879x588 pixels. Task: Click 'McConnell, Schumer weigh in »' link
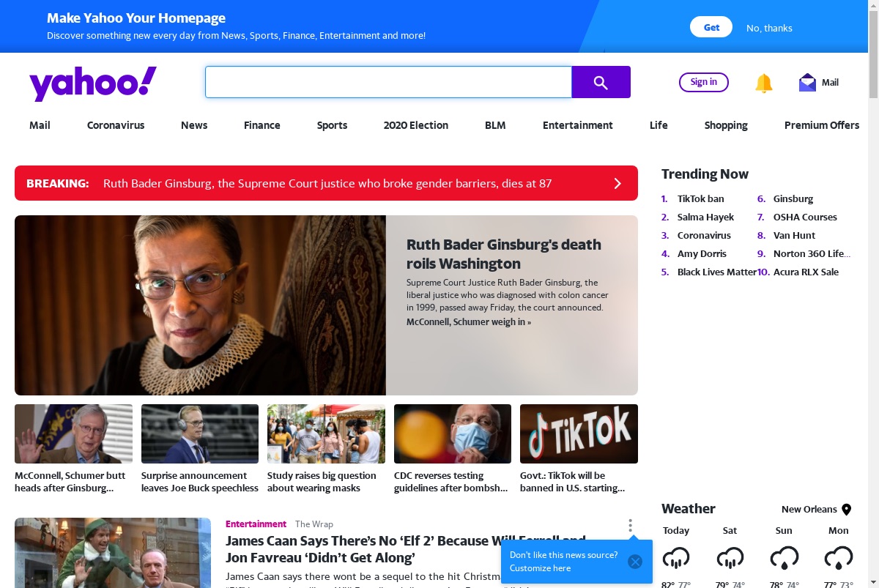[x=469, y=322]
